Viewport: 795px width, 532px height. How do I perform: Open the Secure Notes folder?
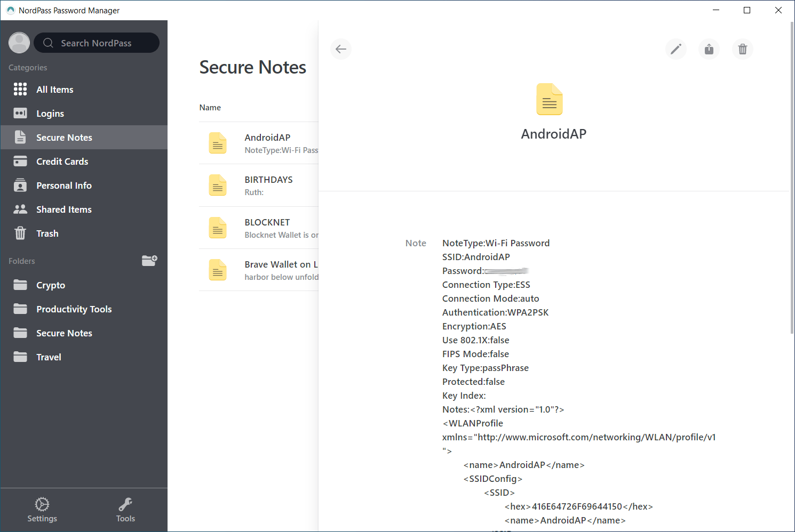point(84,333)
